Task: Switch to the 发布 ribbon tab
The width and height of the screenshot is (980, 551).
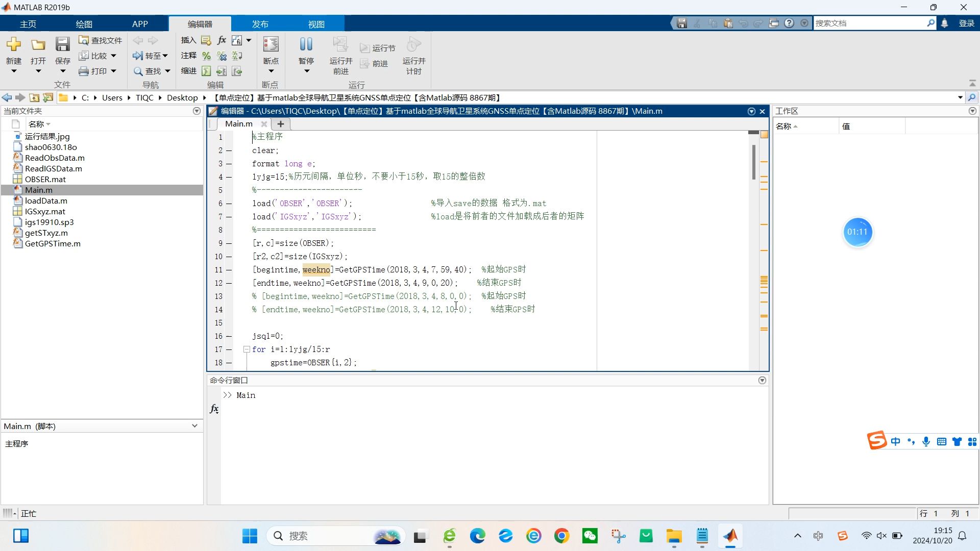Action: [260, 23]
